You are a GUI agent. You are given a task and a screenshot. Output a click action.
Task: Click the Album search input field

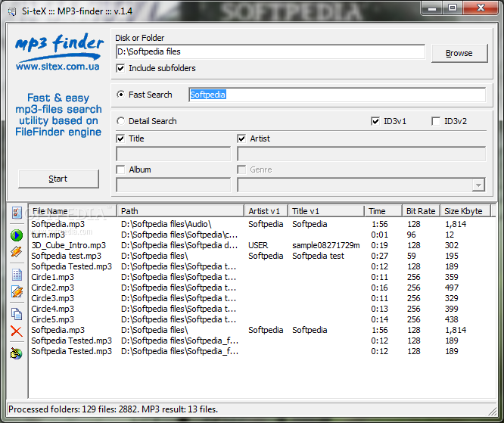173,185
